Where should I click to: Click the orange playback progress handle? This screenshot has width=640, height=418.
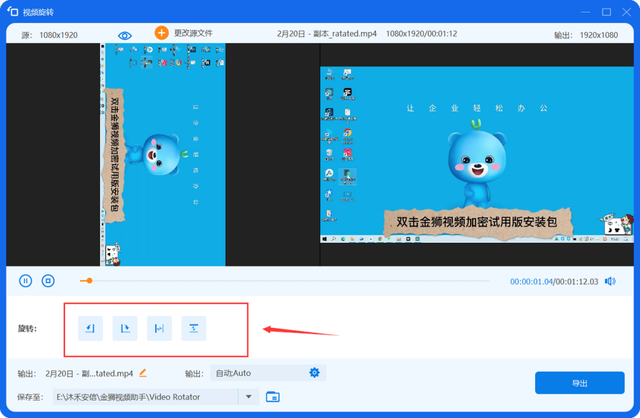click(89, 281)
